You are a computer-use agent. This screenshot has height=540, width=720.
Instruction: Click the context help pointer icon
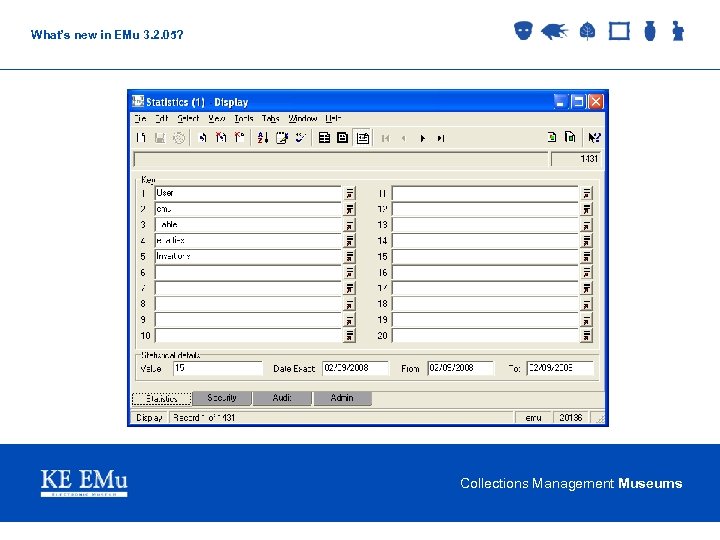click(594, 137)
